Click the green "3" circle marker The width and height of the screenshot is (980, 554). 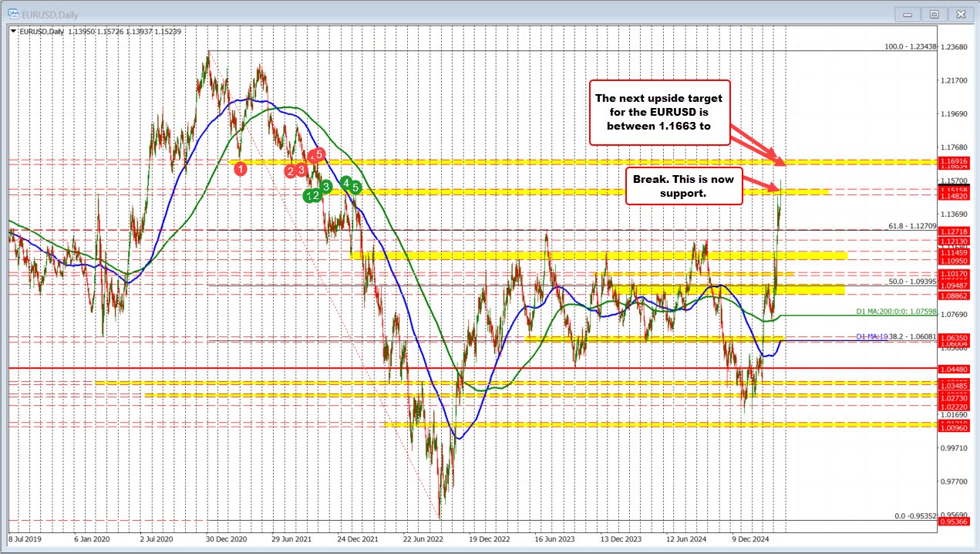coord(325,187)
